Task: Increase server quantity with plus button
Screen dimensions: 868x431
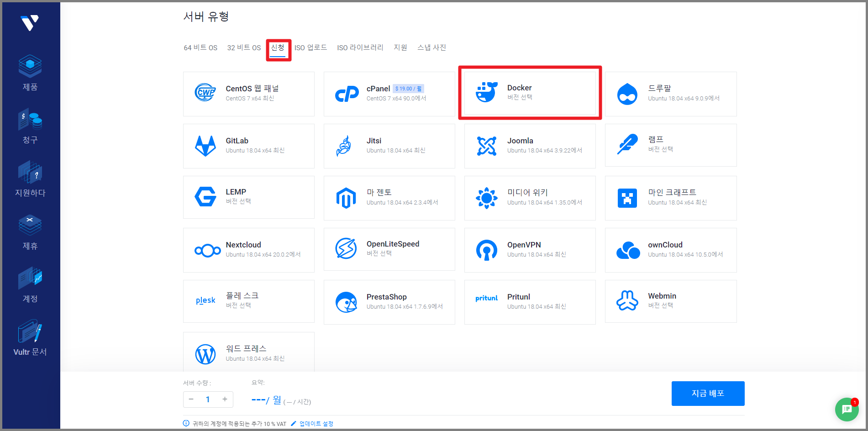Action: [x=225, y=399]
